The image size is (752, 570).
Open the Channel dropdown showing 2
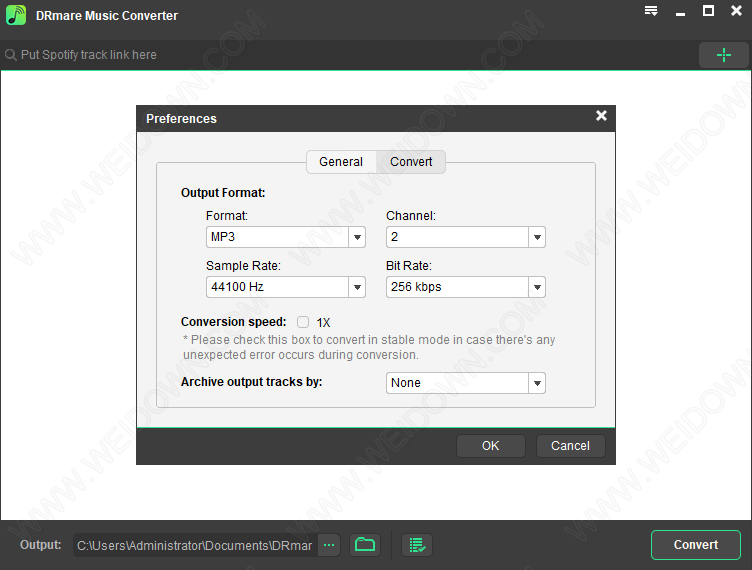[x=466, y=237]
